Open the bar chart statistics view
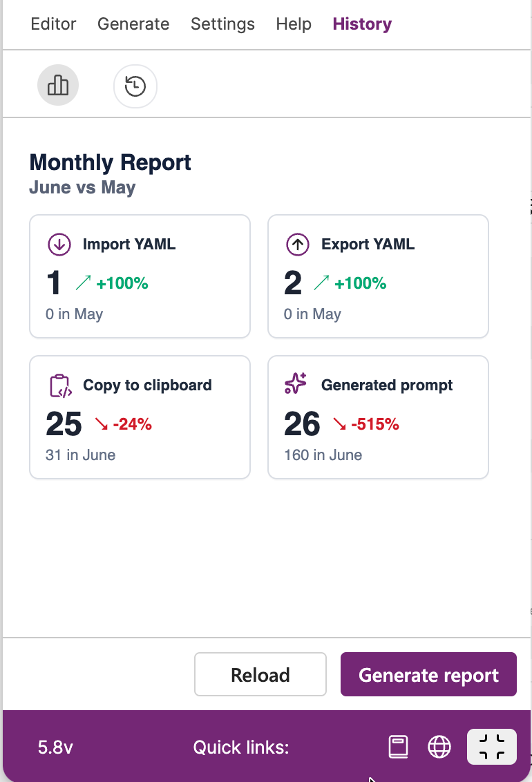Viewport: 532px width, 782px height. click(x=58, y=85)
